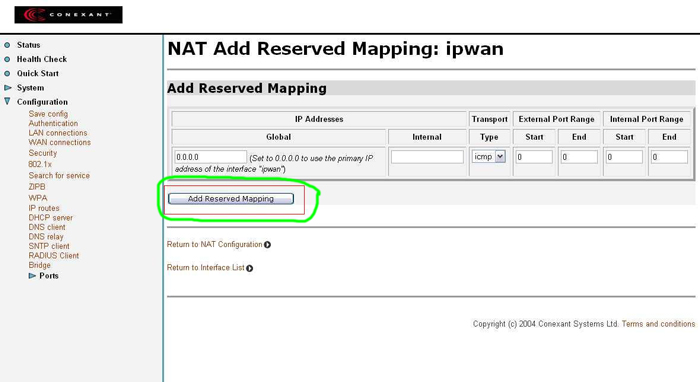Click the arrow icon after Return to Interface List
The image size is (700, 382).
(250, 268)
